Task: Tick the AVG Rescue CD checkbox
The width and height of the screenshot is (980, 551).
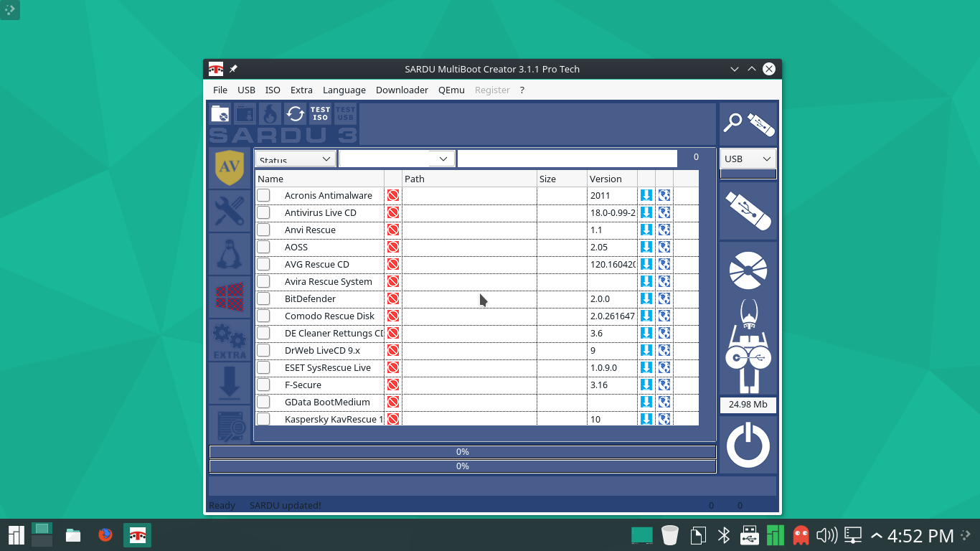Action: pyautogui.click(x=263, y=264)
